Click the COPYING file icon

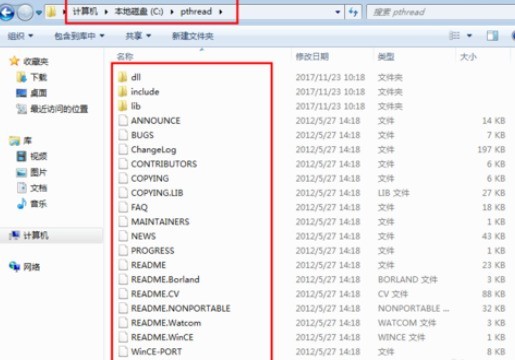(123, 178)
